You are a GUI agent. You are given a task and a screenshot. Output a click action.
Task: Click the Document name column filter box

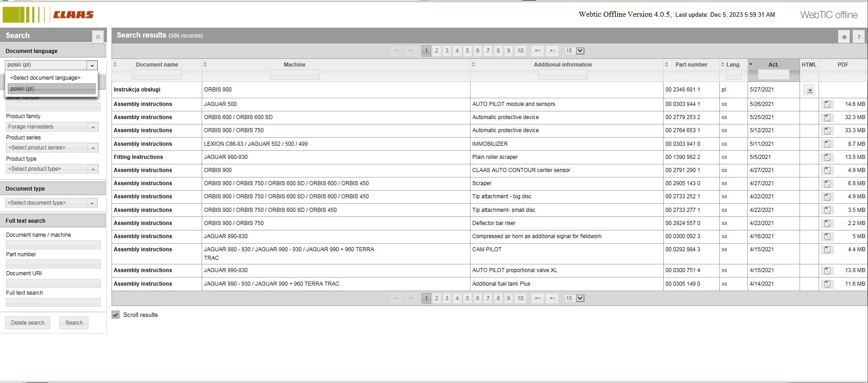coord(157,75)
